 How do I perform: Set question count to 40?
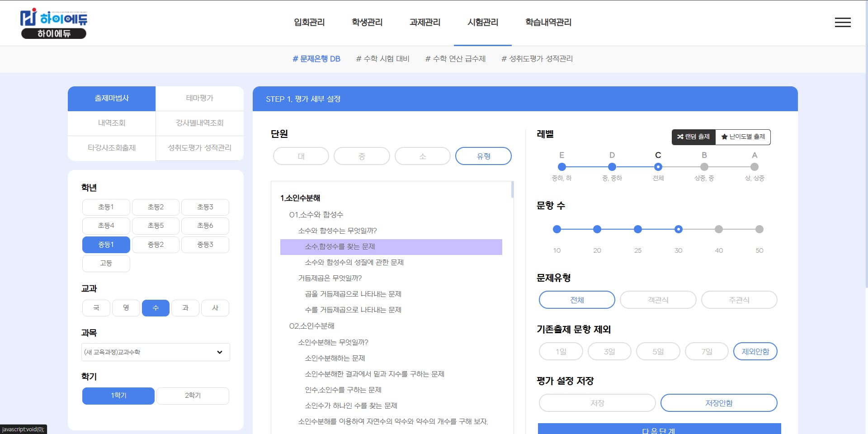718,229
